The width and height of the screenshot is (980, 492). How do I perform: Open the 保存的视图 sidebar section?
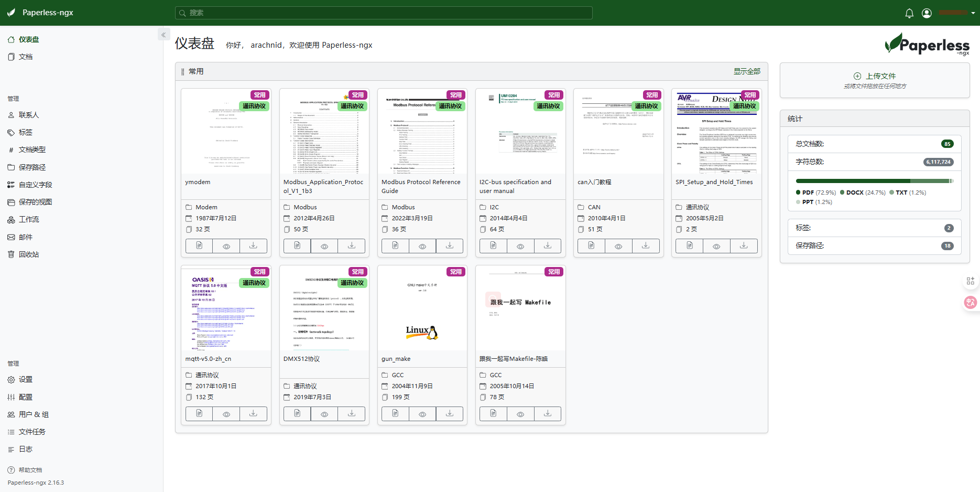tap(35, 202)
